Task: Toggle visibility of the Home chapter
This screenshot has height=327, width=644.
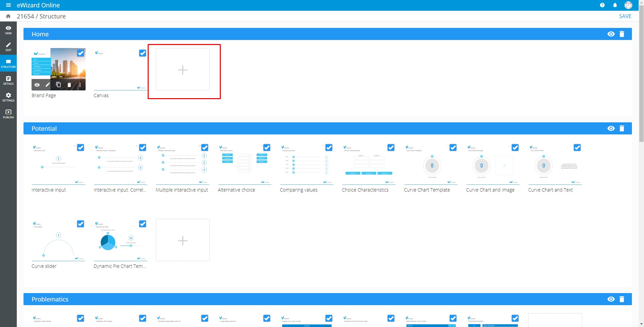Action: click(611, 34)
